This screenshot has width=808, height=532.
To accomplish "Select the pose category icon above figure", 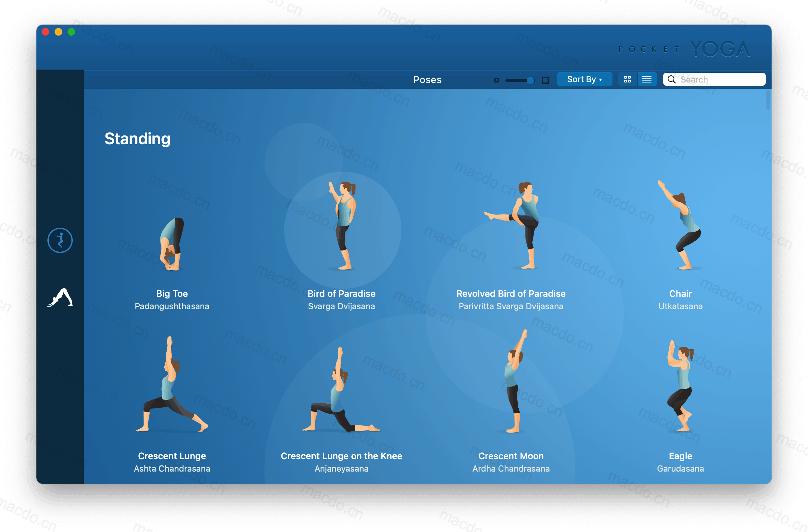I will [x=60, y=240].
